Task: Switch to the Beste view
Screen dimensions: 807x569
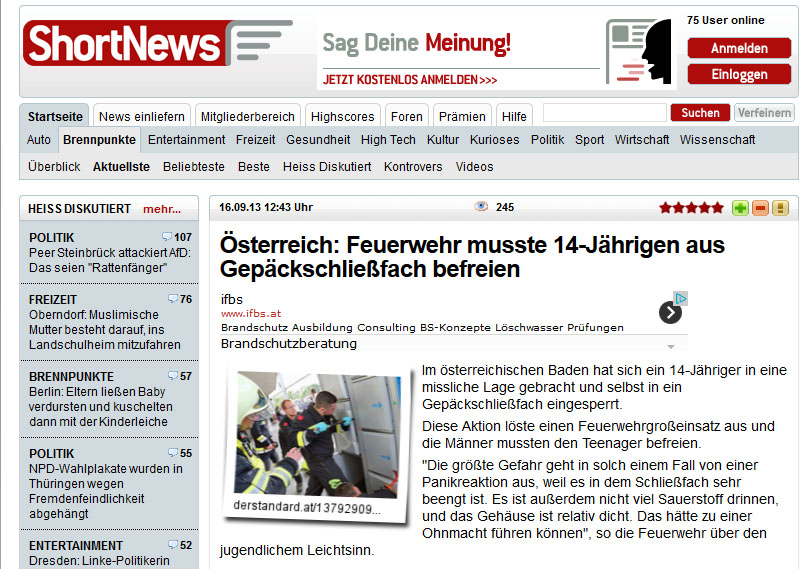Action: (254, 167)
